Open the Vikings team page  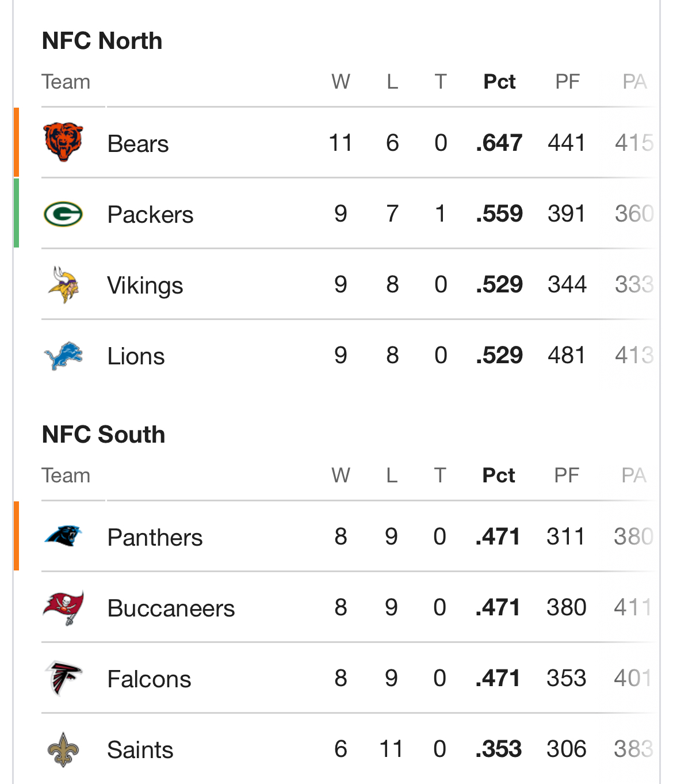coord(145,286)
